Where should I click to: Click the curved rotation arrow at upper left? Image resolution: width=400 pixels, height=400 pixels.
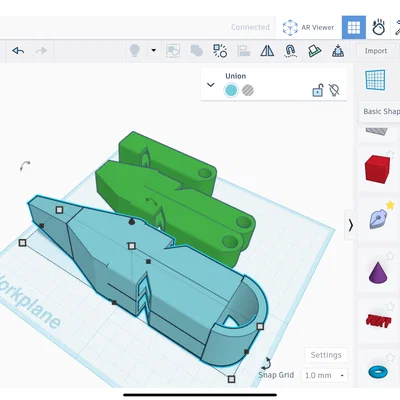click(x=25, y=165)
